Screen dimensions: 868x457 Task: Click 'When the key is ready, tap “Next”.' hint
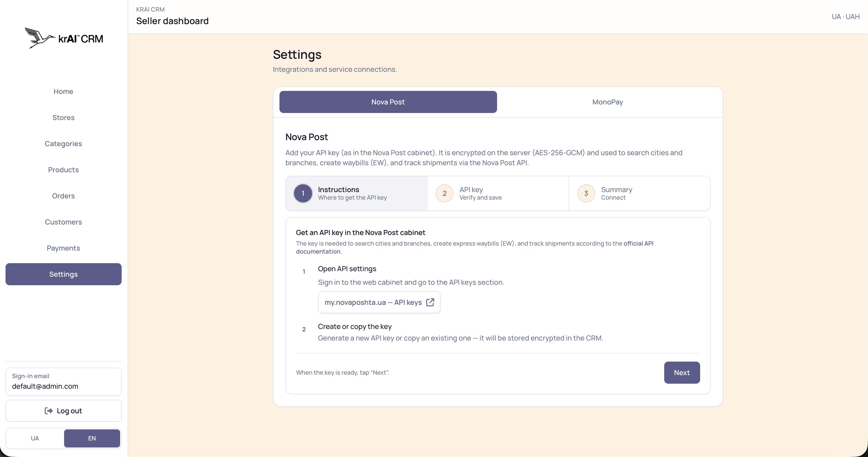pyautogui.click(x=342, y=372)
